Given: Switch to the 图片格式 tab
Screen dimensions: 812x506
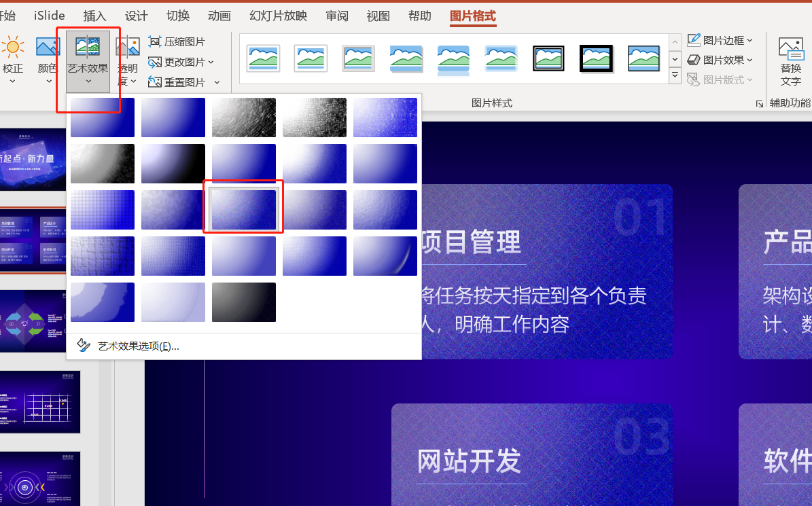Looking at the screenshot, I should point(473,16).
